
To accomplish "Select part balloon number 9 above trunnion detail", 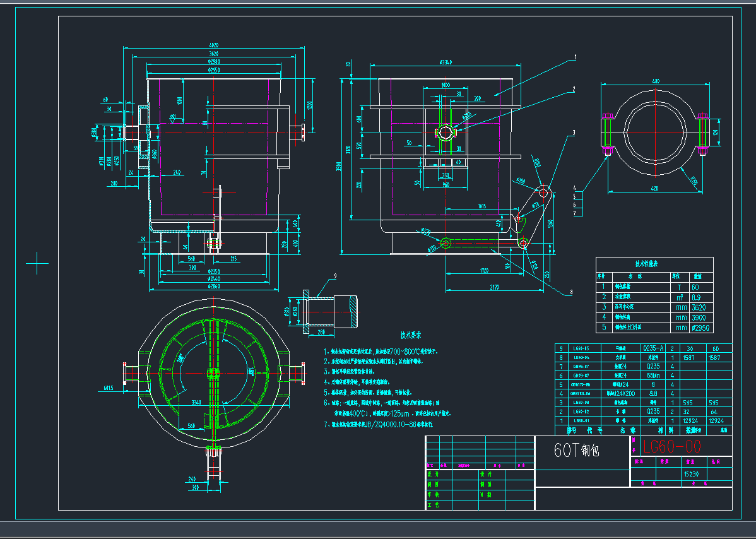I will pyautogui.click(x=335, y=276).
